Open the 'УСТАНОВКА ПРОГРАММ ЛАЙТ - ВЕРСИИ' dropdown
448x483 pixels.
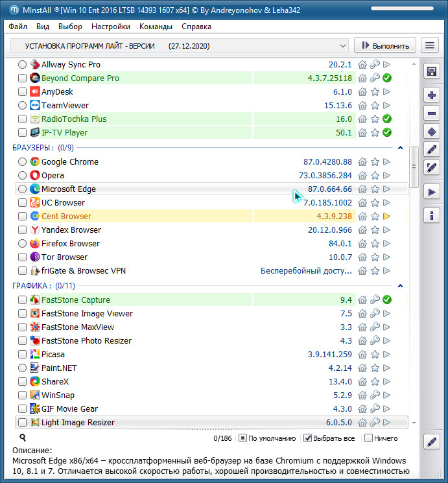pyautogui.click(x=180, y=46)
